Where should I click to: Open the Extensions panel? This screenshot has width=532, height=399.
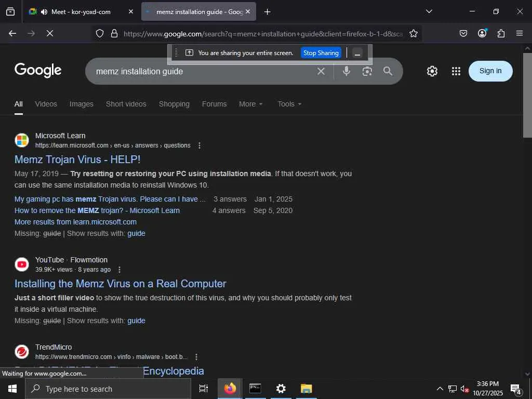[x=501, y=33]
